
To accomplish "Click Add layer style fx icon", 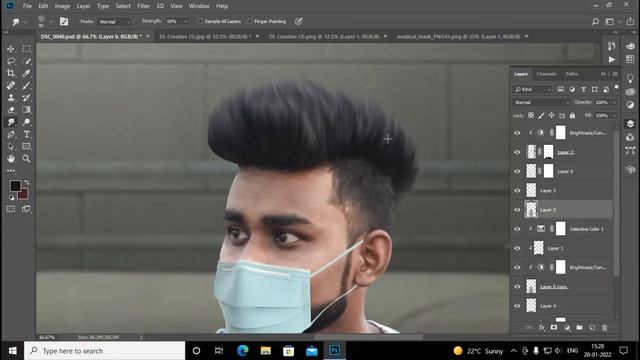I will (x=542, y=327).
